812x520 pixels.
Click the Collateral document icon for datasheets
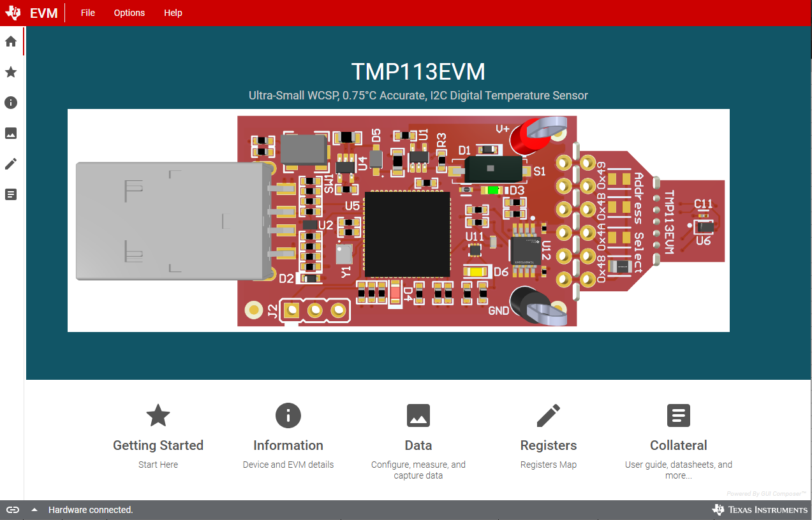[678, 415]
